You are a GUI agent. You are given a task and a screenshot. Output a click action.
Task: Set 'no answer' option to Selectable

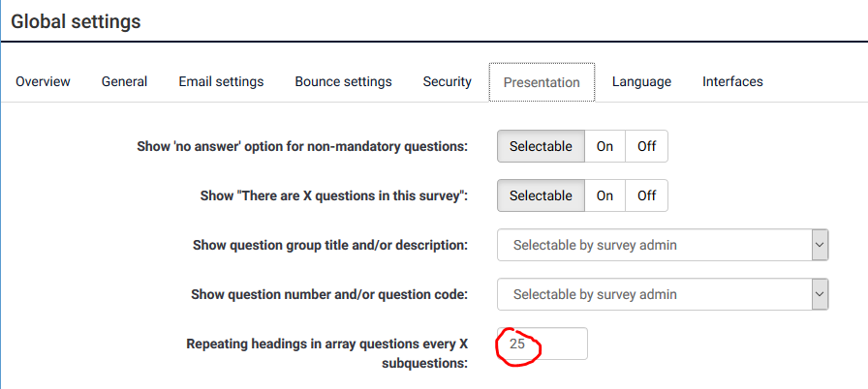pos(541,146)
